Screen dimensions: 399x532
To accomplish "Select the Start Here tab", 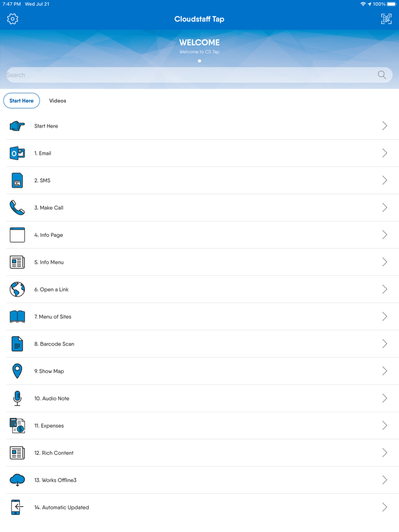I will point(22,101).
